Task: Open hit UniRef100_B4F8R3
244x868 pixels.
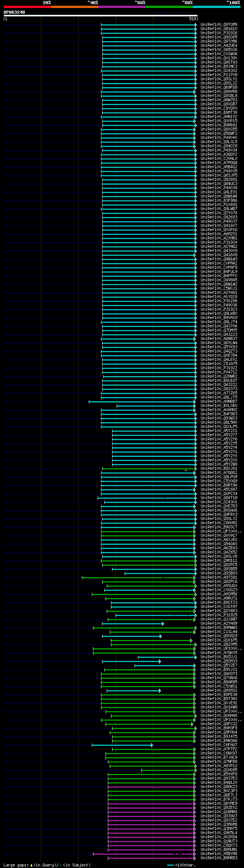Action: click(219, 414)
